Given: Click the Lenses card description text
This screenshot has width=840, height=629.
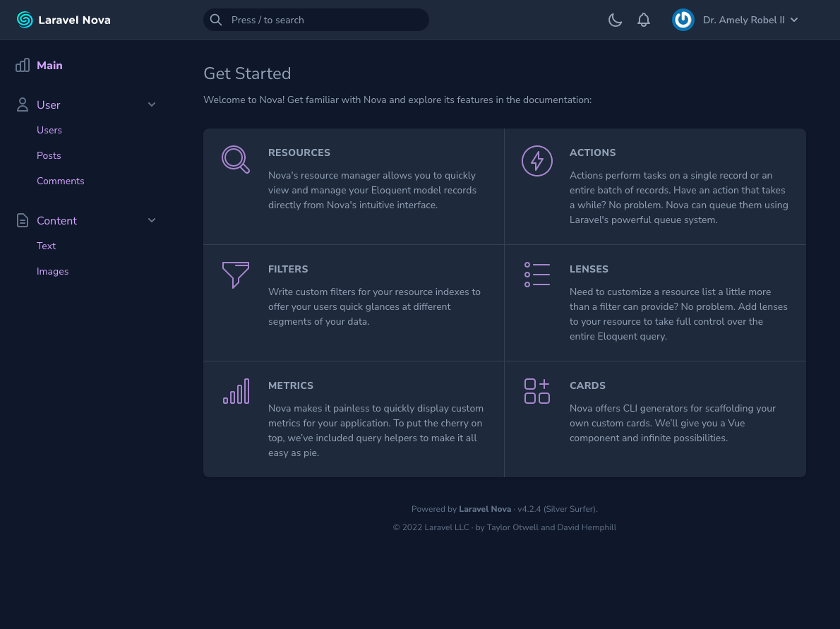Looking at the screenshot, I should [678, 314].
